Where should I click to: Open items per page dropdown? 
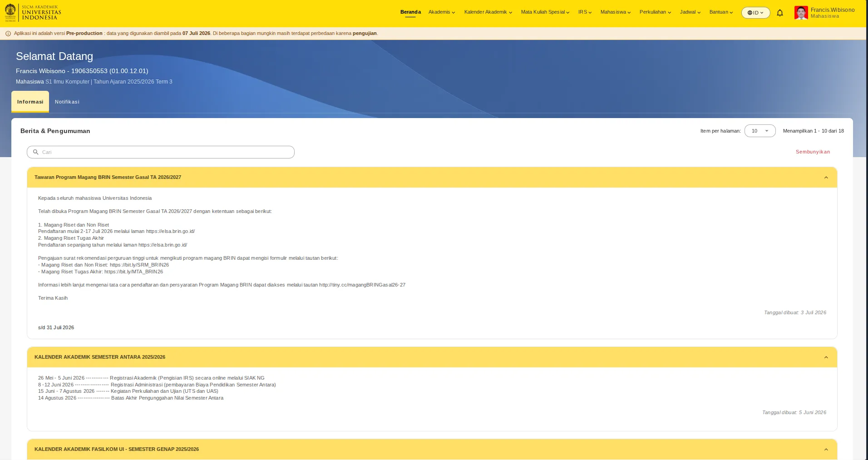point(760,131)
